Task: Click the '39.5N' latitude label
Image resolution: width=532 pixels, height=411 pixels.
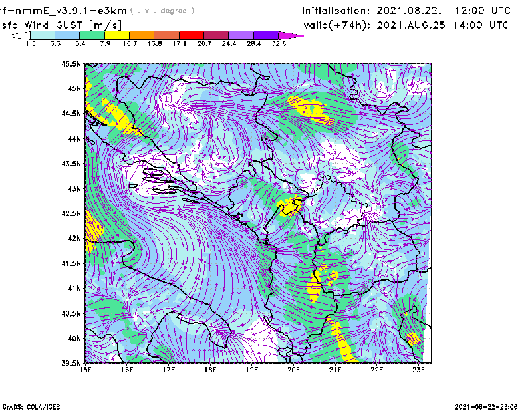Action: pyautogui.click(x=71, y=364)
